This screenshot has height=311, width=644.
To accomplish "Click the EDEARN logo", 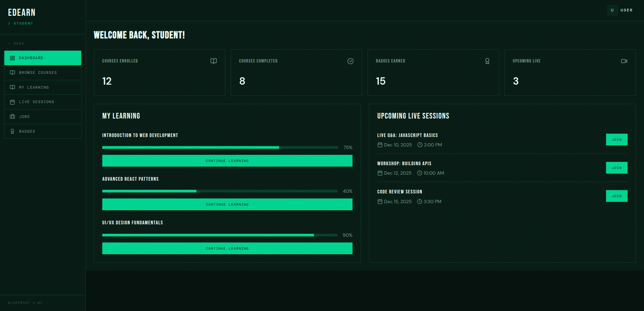I will pos(22,12).
